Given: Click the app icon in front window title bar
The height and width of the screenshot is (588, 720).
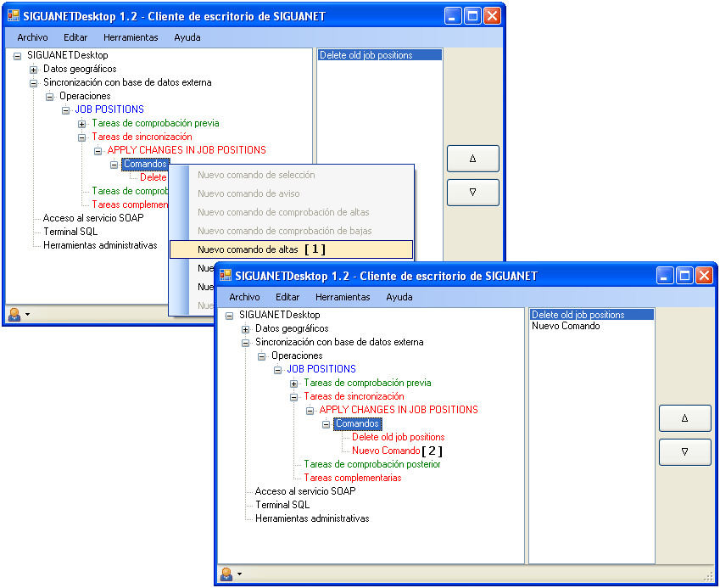Looking at the screenshot, I should [x=226, y=275].
